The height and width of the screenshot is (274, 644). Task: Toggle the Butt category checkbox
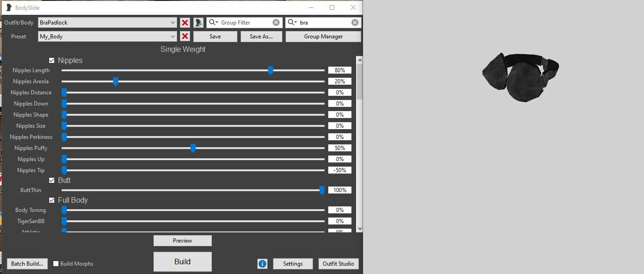click(52, 180)
